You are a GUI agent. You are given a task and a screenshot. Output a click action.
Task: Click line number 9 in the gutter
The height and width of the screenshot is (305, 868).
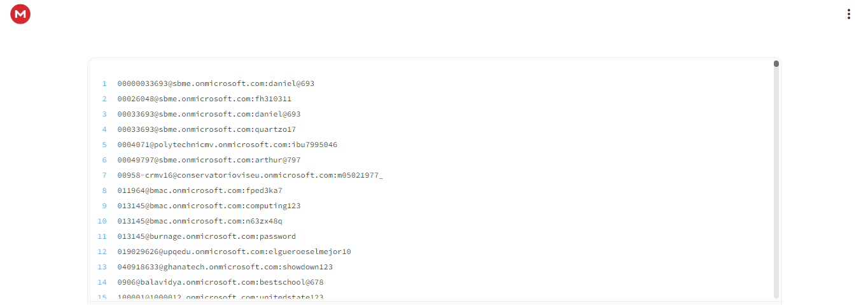(x=104, y=206)
